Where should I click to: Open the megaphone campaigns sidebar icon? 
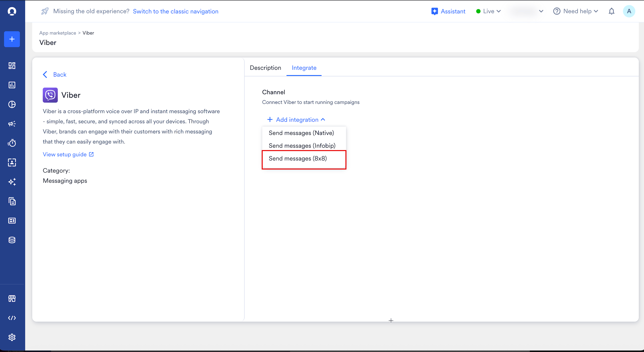[12, 124]
